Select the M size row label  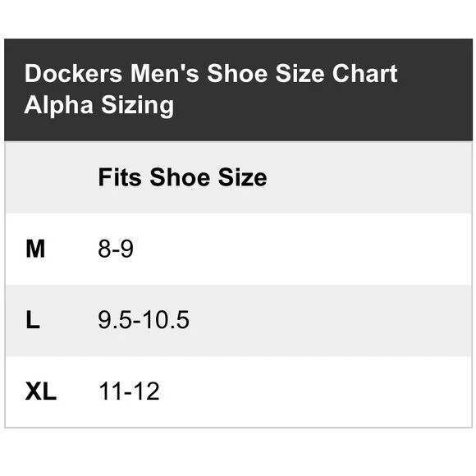pyautogui.click(x=35, y=249)
